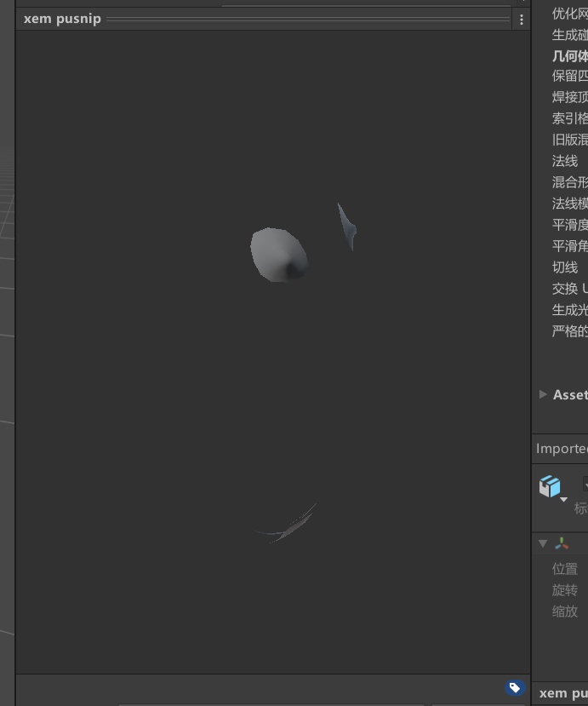Screen dimensions: 588x706
Task: Click the 索引格 setting label
Action: coord(570,118)
